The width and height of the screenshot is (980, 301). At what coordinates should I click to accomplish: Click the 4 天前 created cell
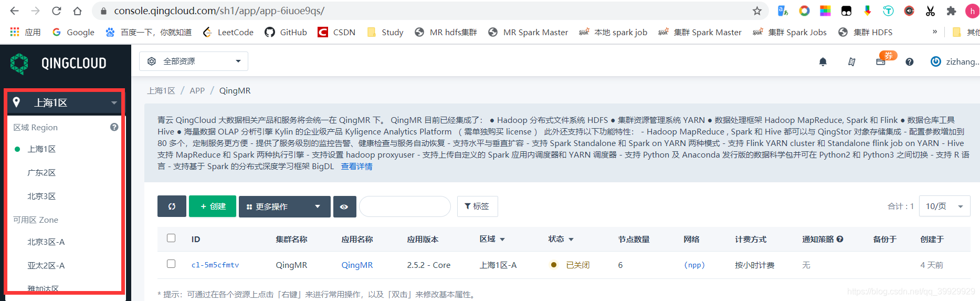coord(932,265)
